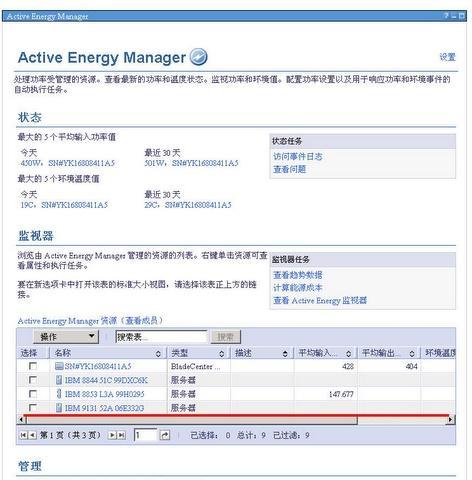Click server icon beside IBM 9131 52A

pyautogui.click(x=59, y=408)
